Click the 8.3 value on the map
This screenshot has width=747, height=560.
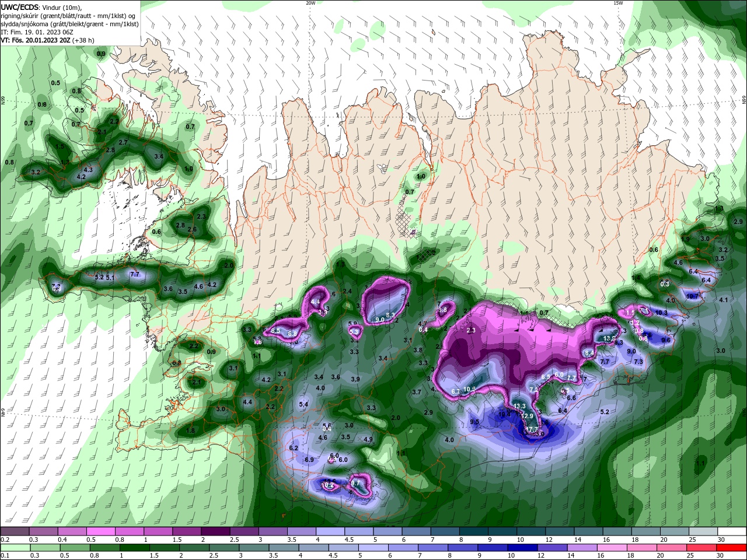391,315
